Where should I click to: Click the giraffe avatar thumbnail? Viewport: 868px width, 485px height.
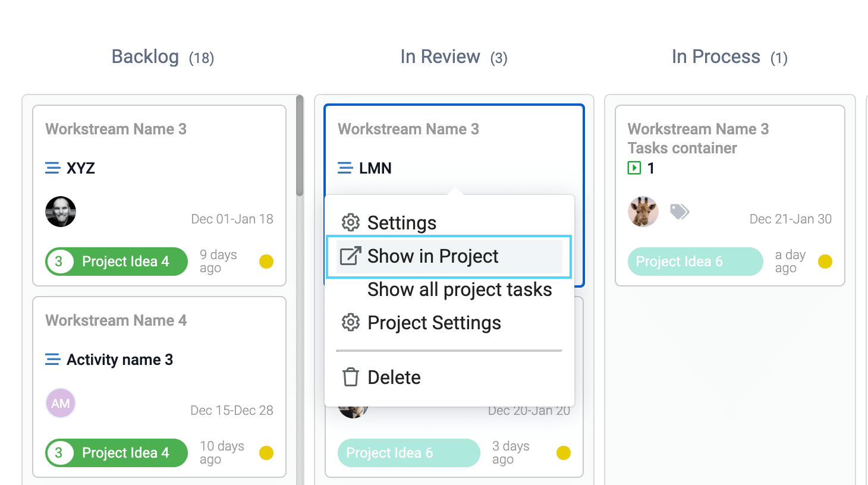point(643,212)
